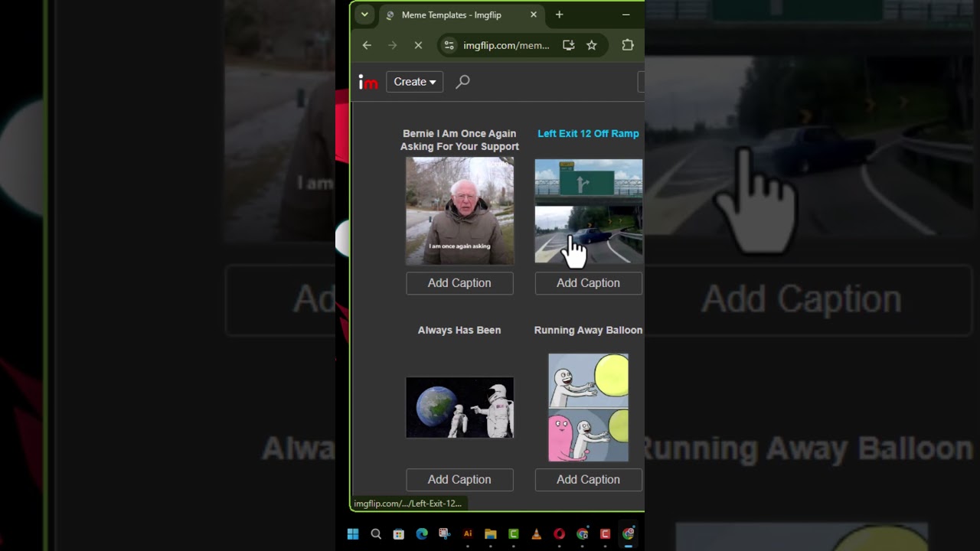Switch to Adobe Illustrator in the taskbar
Screen dimensions: 980x551
point(468,534)
